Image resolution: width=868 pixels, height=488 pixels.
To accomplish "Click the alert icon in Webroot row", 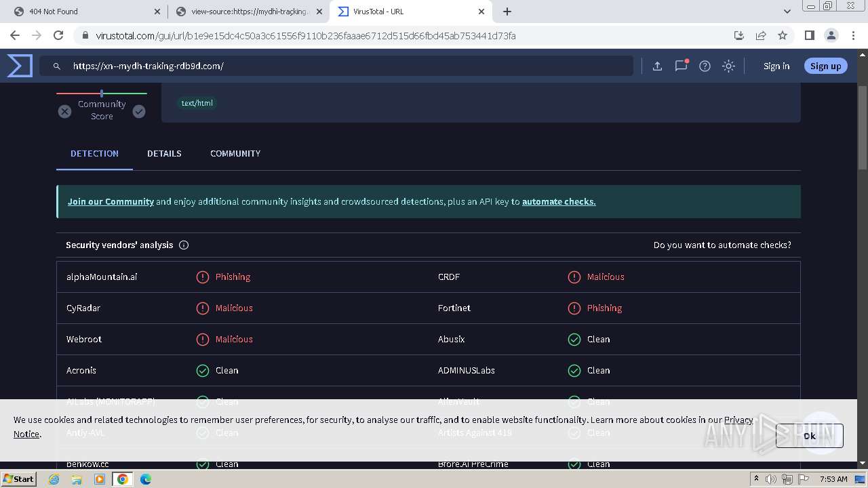I will (x=203, y=339).
